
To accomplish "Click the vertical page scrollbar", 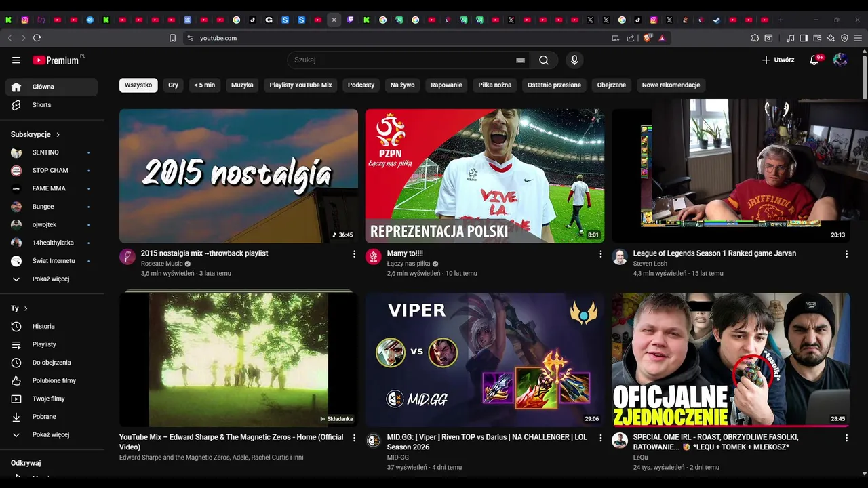I will 864,78.
